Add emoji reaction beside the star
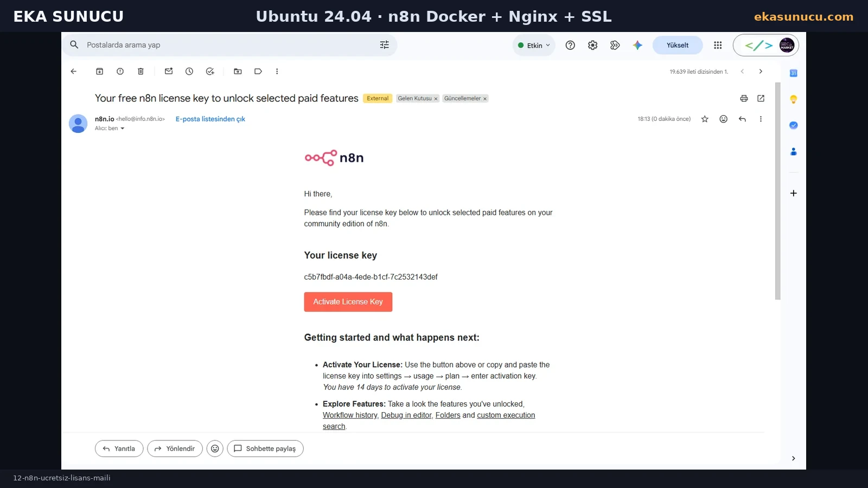The image size is (868, 488). (723, 119)
